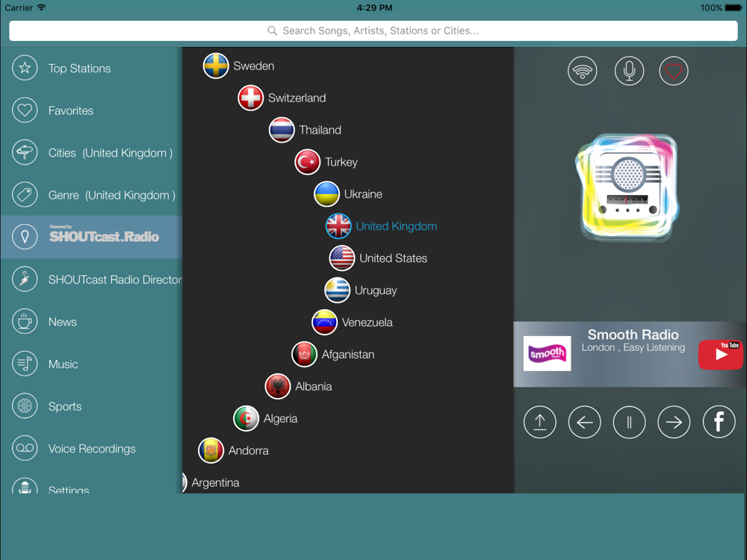
Task: Click the SHOUTcast.Radio logo text
Action: (105, 234)
